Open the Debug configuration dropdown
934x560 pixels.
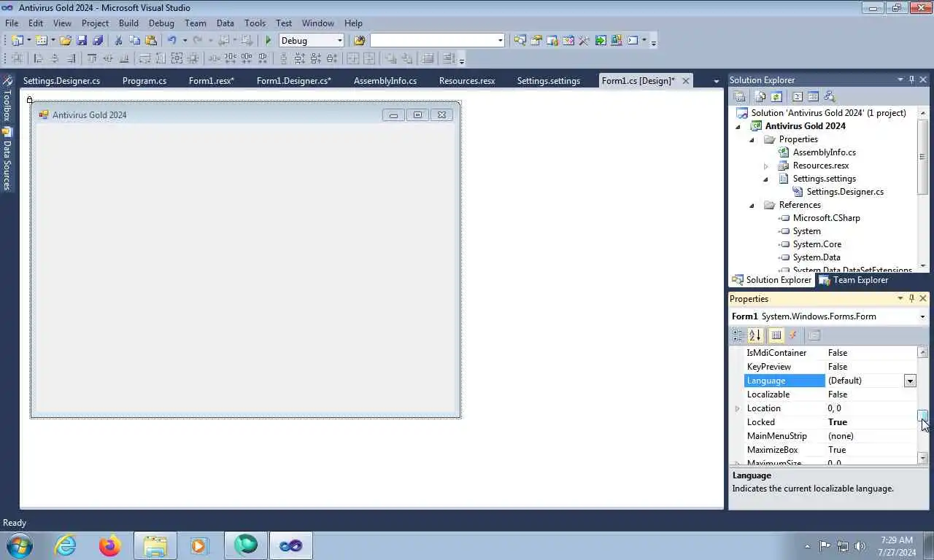click(340, 41)
